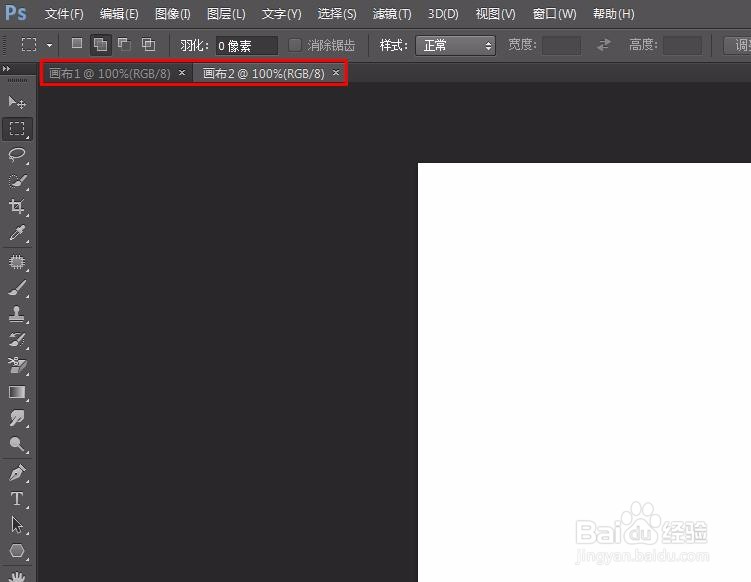
Task: Select the Brush tool
Action: point(17,288)
